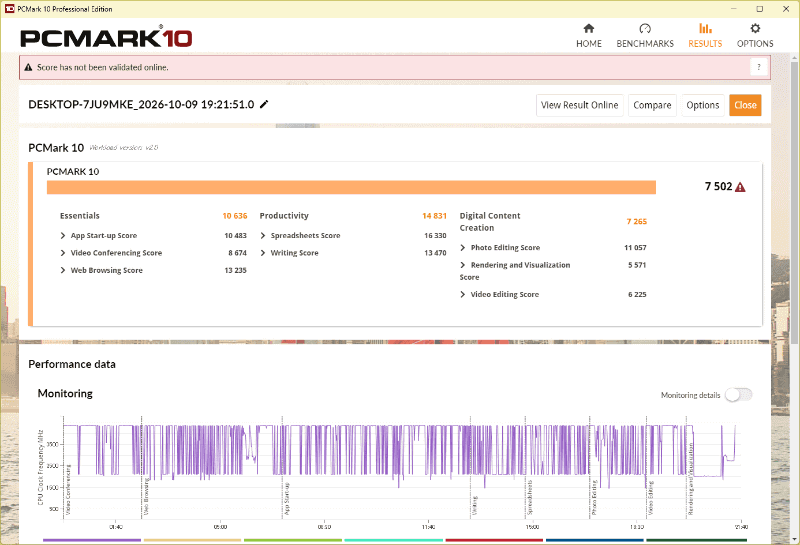Click the warning icon in the validation banner
Viewport: 800px width, 545px height.
click(x=29, y=67)
